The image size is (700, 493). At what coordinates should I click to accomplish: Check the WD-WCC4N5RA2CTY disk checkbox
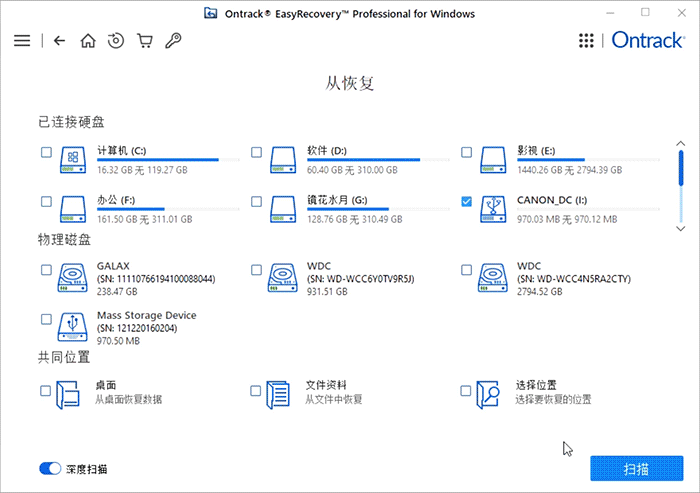tap(467, 270)
